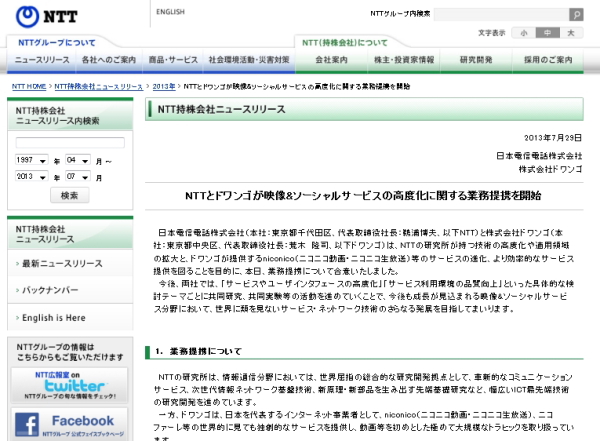Open the NTT Twitter banner

[70, 382]
